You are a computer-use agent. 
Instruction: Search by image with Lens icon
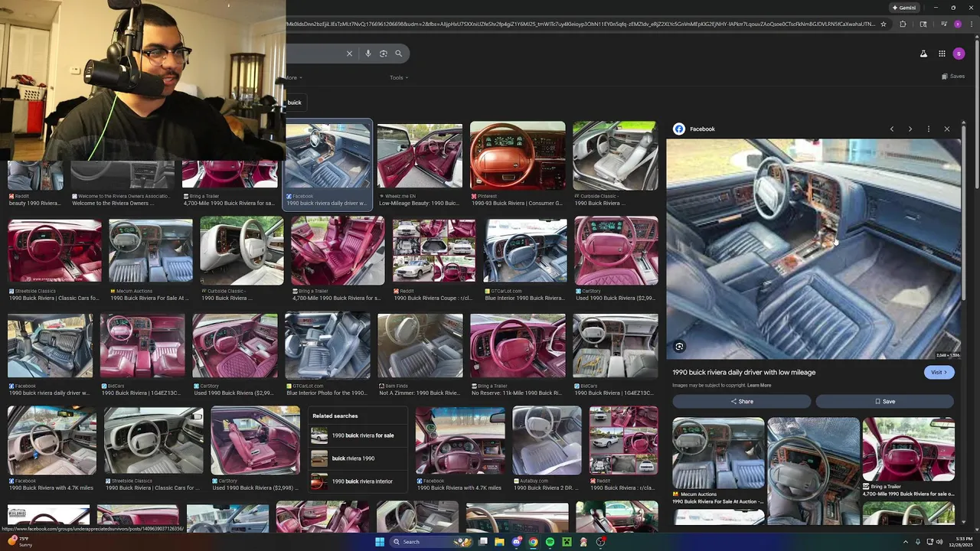[384, 54]
